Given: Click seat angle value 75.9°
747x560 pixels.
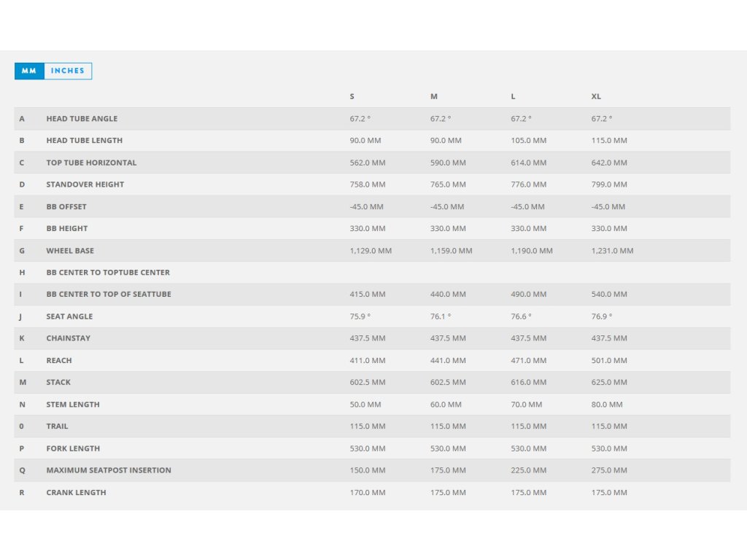Looking at the screenshot, I should [x=360, y=316].
